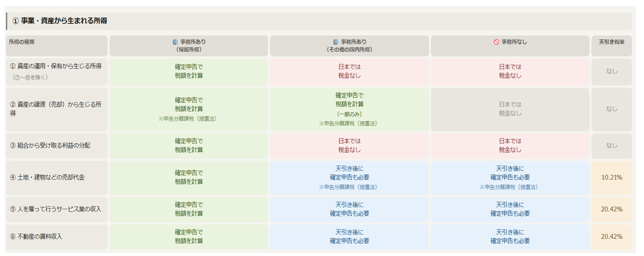
Task: Click the 20.42% rate in the ⑥ row
Action: [x=611, y=237]
